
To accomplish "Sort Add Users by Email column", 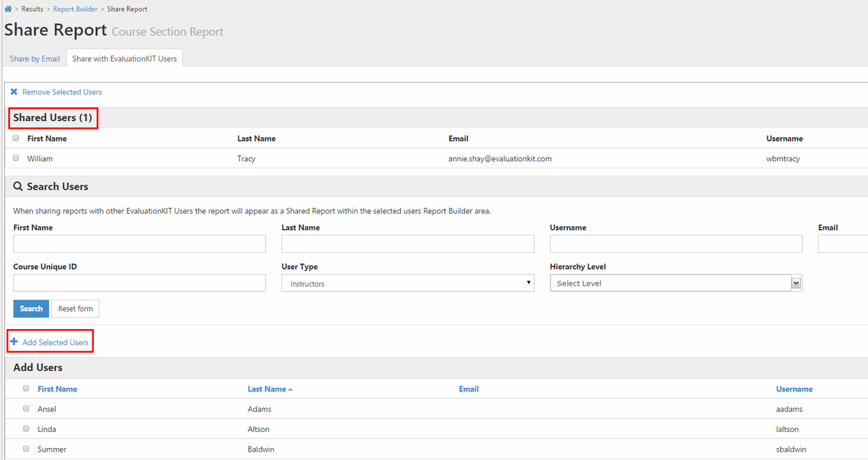I will pyautogui.click(x=469, y=389).
